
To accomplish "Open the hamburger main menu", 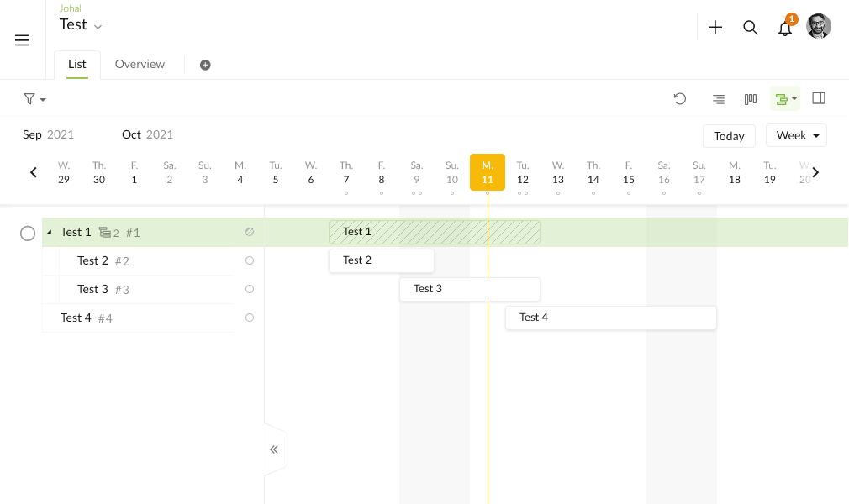I will point(22,40).
